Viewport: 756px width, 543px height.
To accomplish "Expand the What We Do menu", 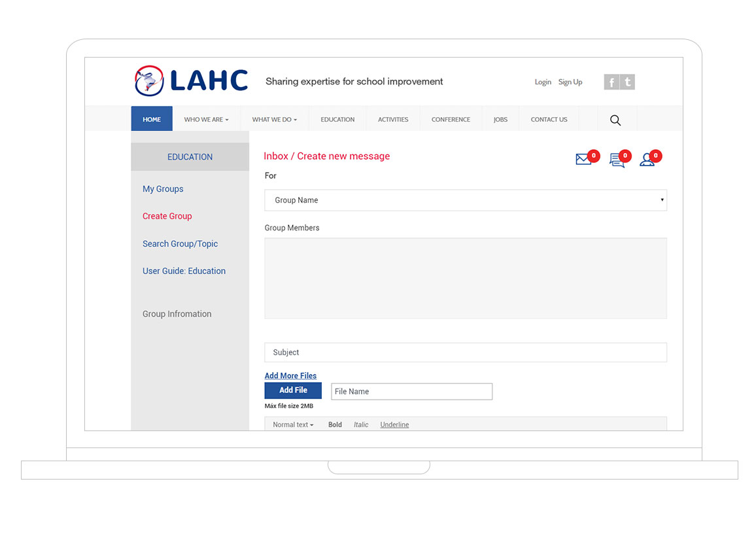I will pos(274,120).
